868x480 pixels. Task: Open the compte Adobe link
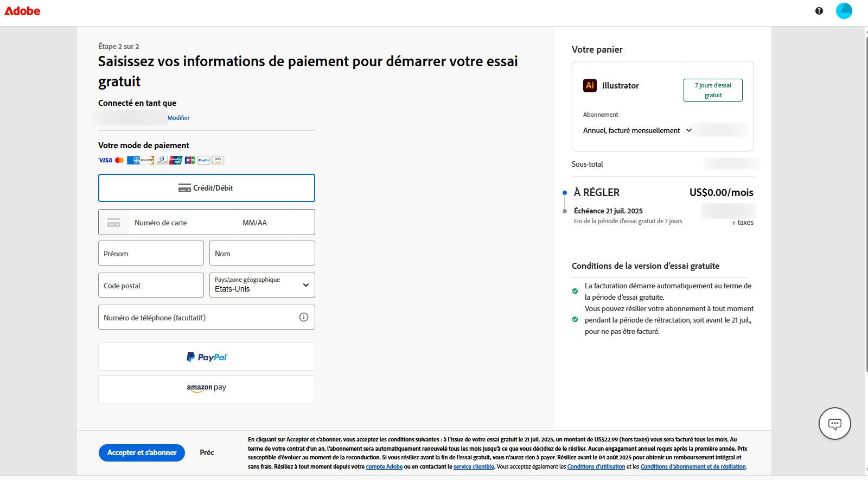[384, 466]
